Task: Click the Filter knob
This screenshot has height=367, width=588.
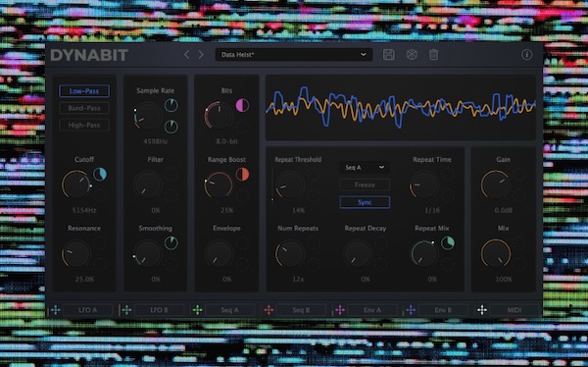Action: (148, 184)
